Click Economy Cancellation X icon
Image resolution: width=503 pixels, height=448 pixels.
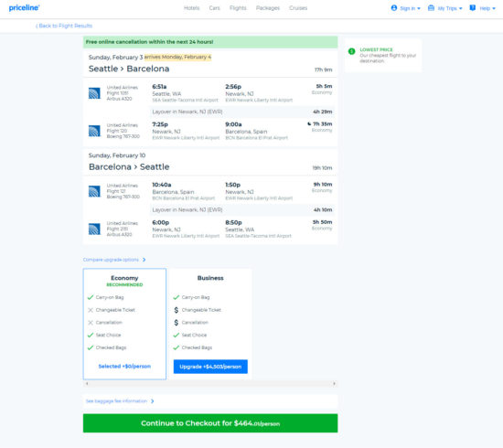pyautogui.click(x=91, y=323)
